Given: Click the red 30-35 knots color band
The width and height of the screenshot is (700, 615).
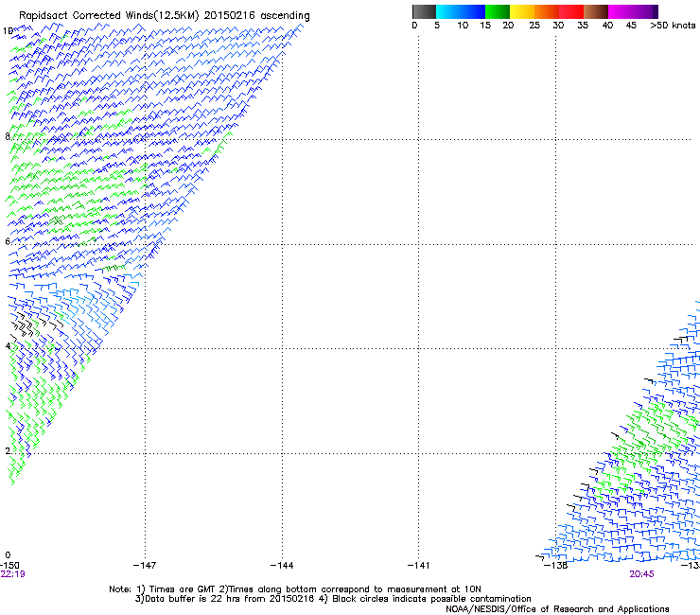Looking at the screenshot, I should (571, 11).
